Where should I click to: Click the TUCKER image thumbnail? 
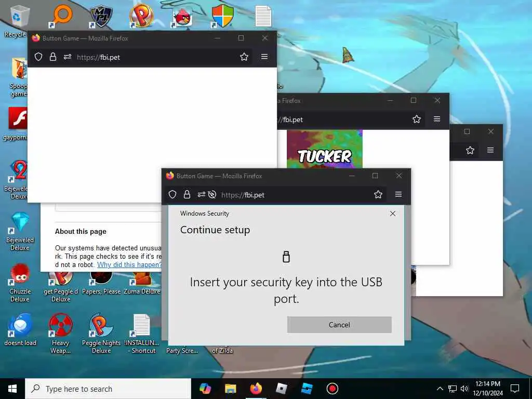pos(324,149)
